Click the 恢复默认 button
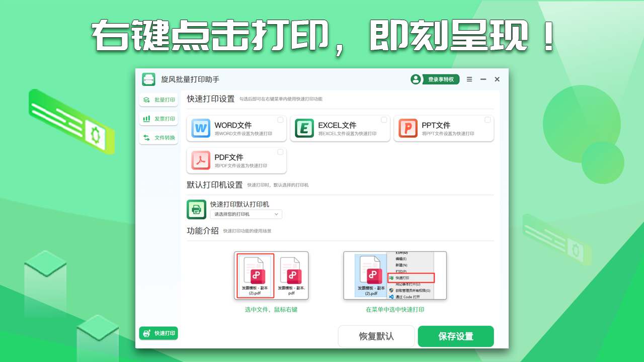The width and height of the screenshot is (644, 362). coord(376,336)
